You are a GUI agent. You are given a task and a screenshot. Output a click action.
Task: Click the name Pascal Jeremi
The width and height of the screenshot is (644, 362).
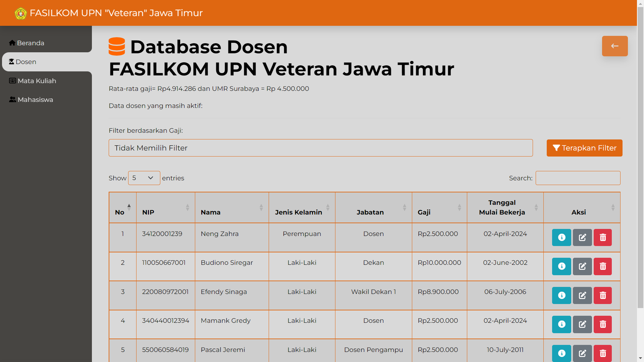(223, 350)
